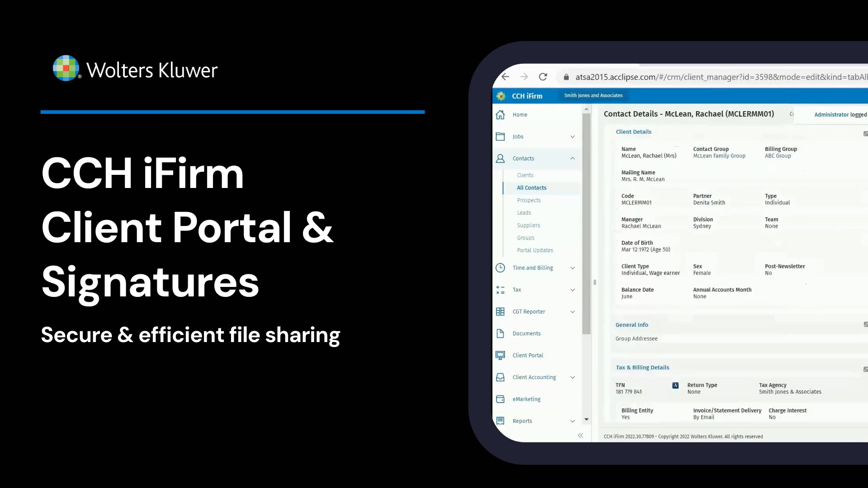Click the Contacts section icon
The height and width of the screenshot is (488, 868).
(x=500, y=158)
